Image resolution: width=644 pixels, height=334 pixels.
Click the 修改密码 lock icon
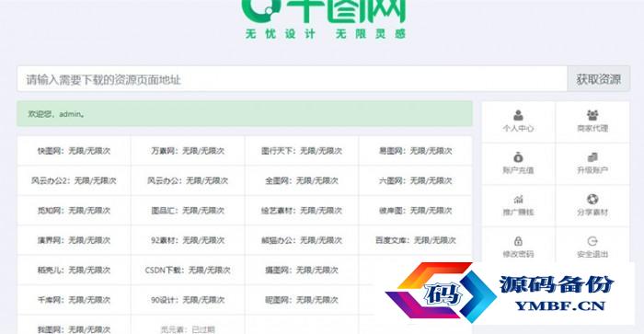(x=518, y=241)
